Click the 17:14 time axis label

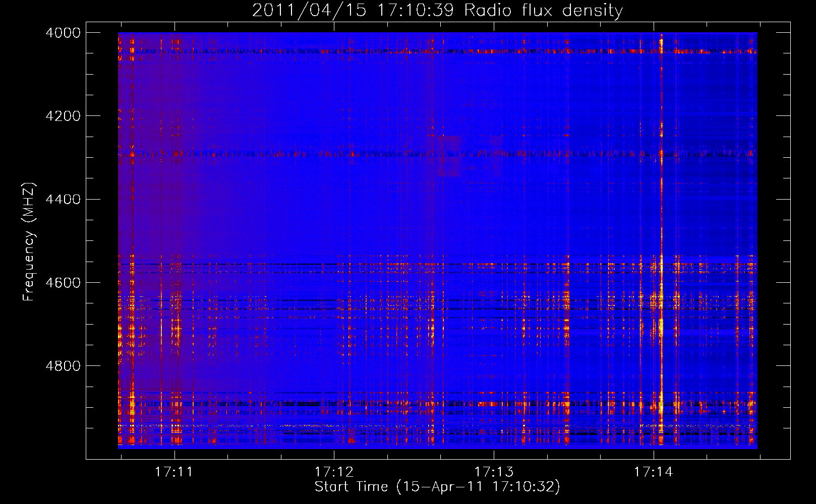pos(654,472)
